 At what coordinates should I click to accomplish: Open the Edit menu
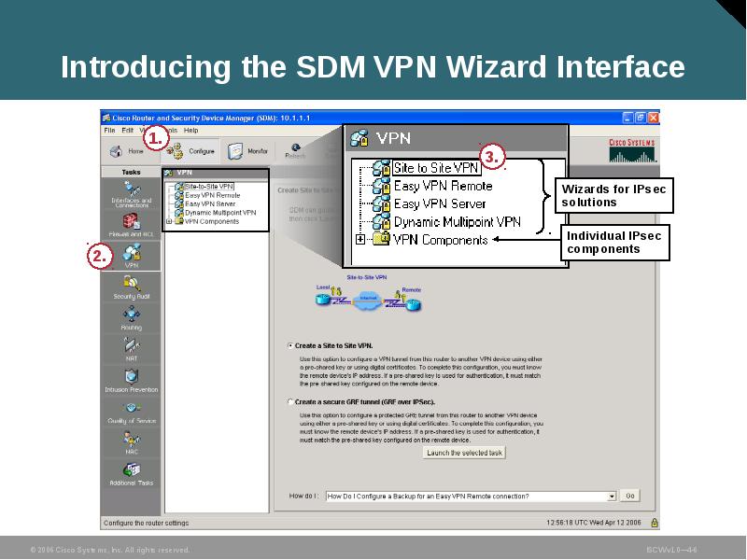click(x=127, y=131)
